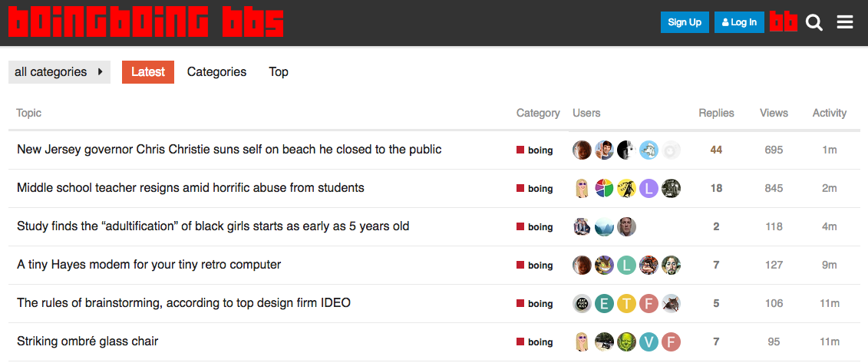This screenshot has height=363, width=868.
Task: Select the Latest tab
Action: click(x=148, y=72)
